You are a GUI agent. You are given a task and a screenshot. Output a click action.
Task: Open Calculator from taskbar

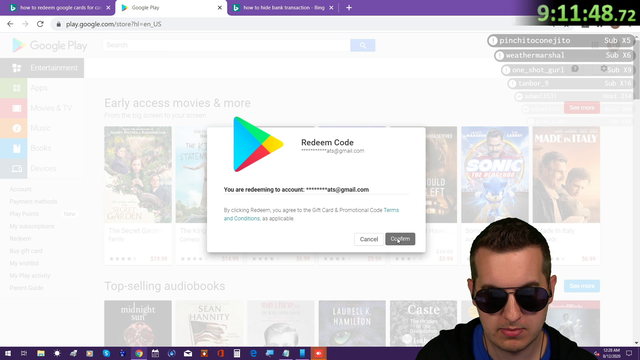[237, 353]
